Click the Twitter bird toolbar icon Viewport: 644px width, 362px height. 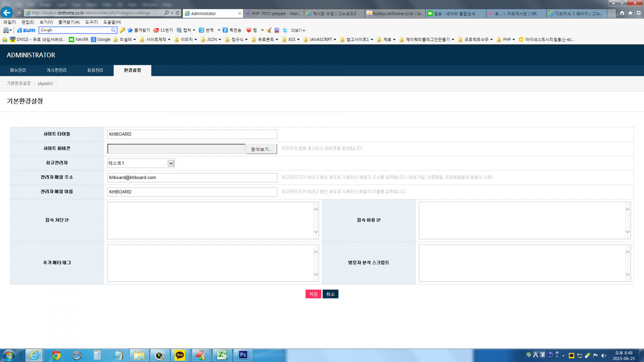pos(285,30)
